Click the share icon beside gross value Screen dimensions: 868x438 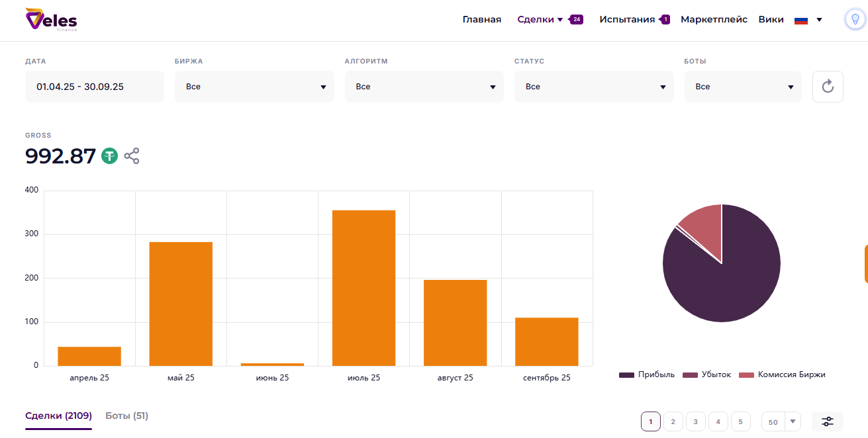coord(132,156)
